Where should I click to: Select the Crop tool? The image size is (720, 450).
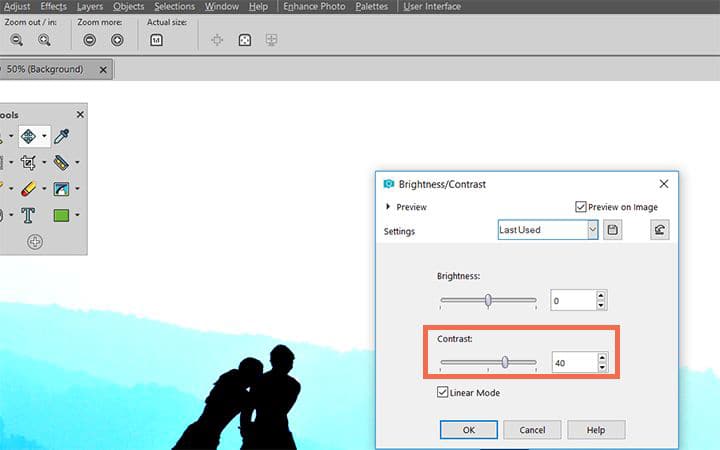28,162
